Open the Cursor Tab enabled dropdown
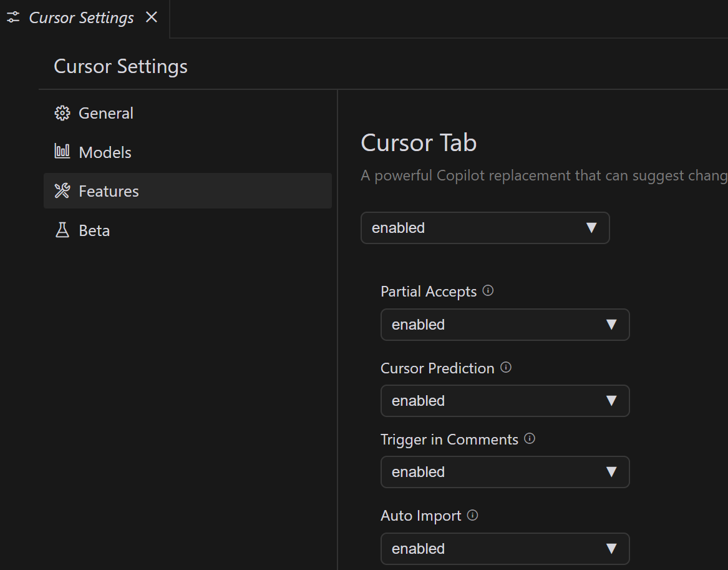Screen dimensions: 728x570 (485, 228)
